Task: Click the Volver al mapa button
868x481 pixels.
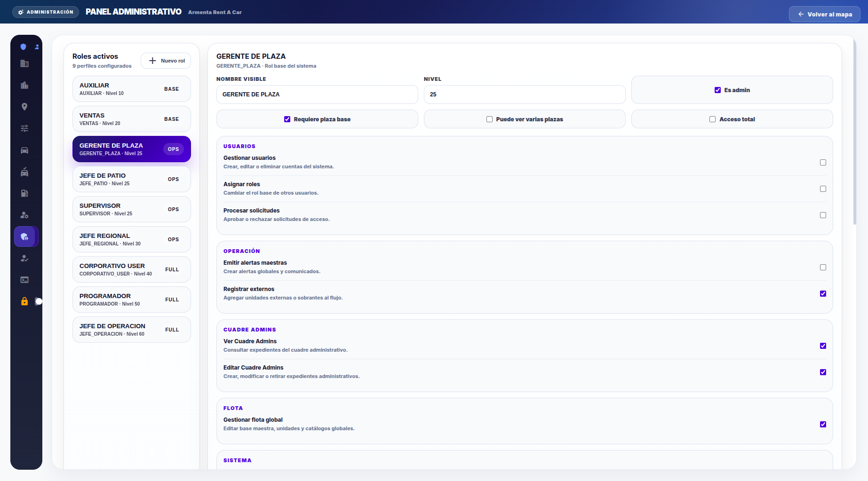Action: point(824,14)
